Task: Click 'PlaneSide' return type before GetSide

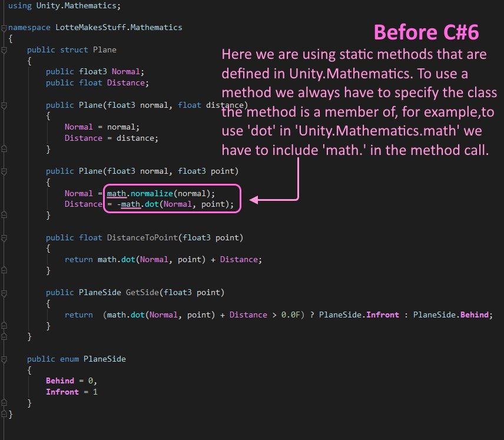Action: (x=100, y=292)
